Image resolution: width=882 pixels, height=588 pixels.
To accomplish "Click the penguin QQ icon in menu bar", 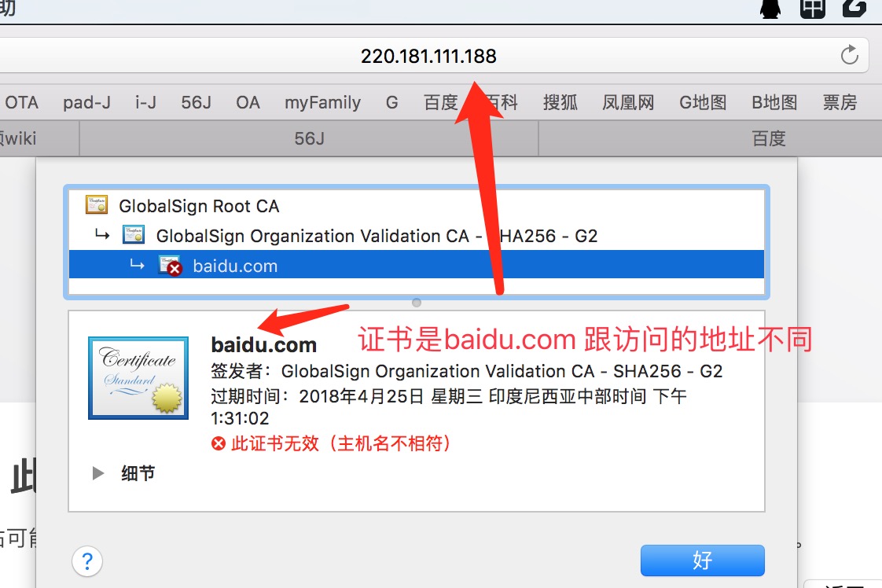I will coord(770,9).
